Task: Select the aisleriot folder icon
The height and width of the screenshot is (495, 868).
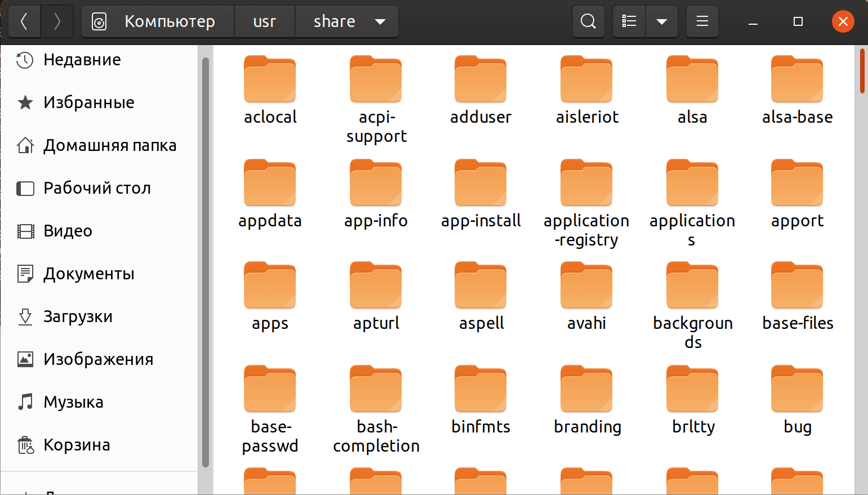Action: coord(586,79)
